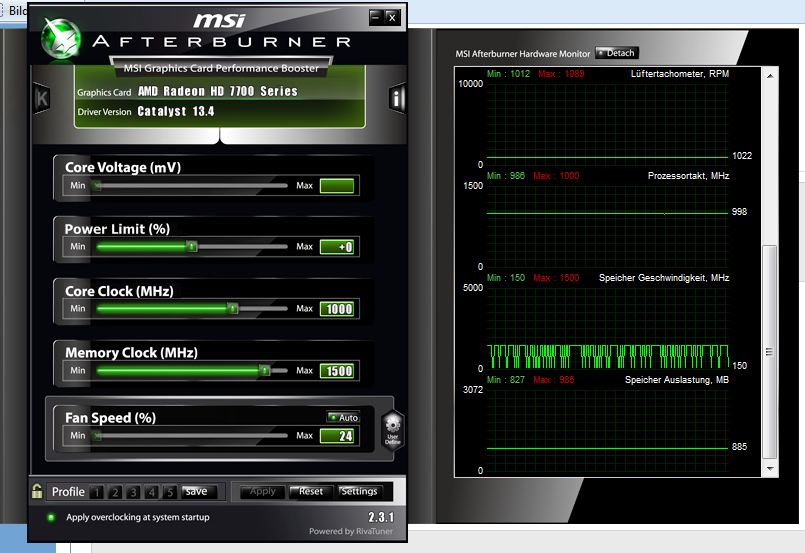Click the MSI Graphics Card Performance Booster label
The height and width of the screenshot is (553, 805).
tap(221, 68)
